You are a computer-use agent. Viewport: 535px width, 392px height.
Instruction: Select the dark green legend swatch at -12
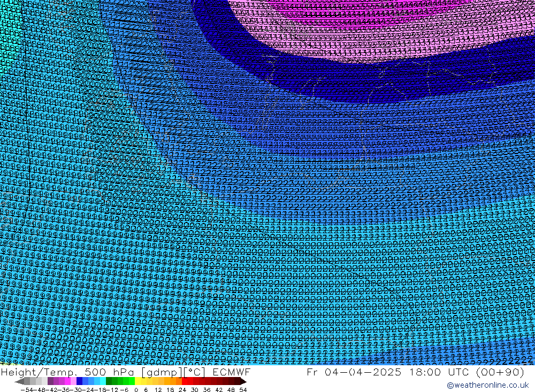109,381
